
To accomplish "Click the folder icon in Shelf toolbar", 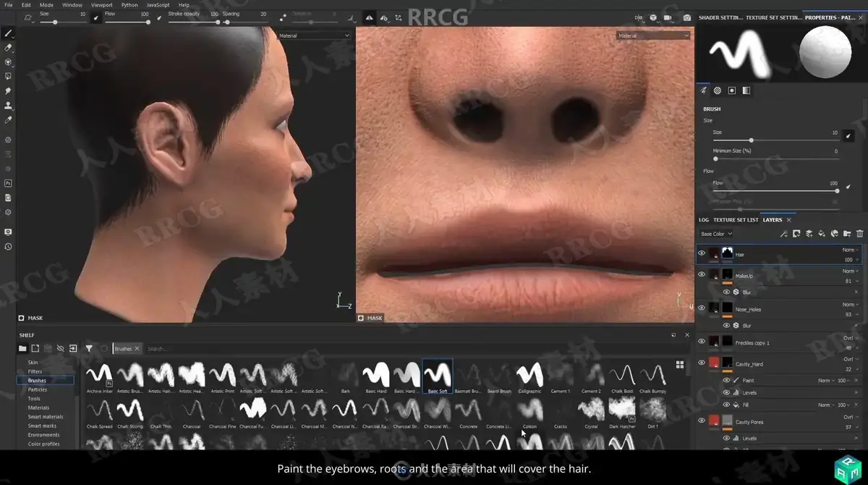I will (22, 348).
